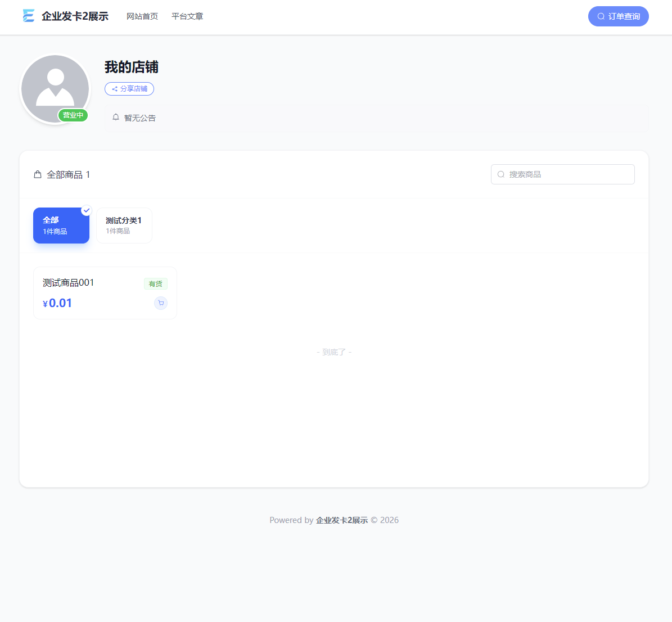The width and height of the screenshot is (672, 622).
Task: Select the 全部 category tab
Action: pyautogui.click(x=61, y=226)
